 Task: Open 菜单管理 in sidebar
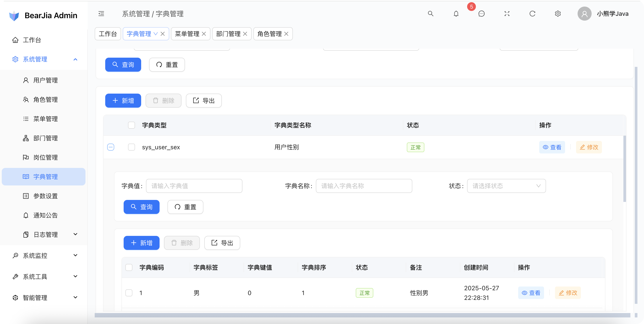coord(44,119)
